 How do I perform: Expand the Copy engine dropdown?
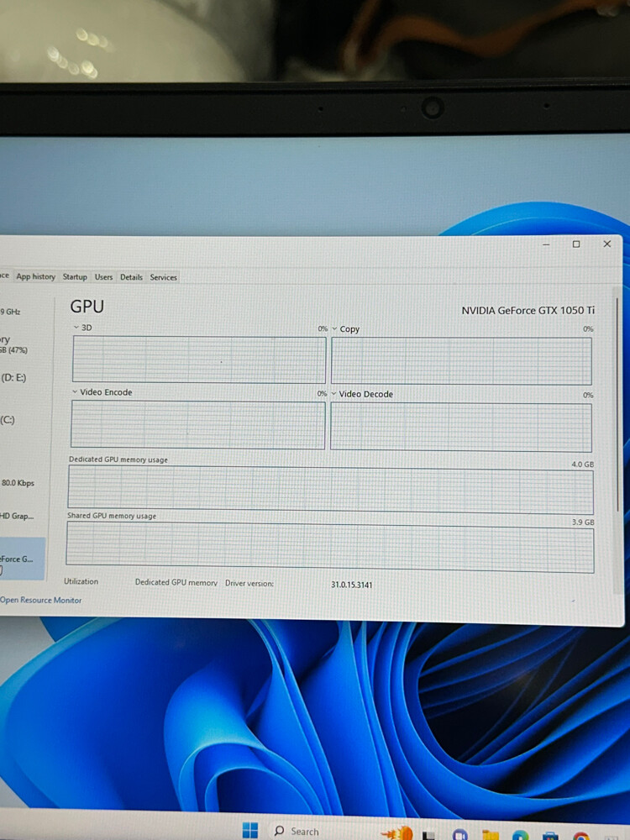point(334,329)
